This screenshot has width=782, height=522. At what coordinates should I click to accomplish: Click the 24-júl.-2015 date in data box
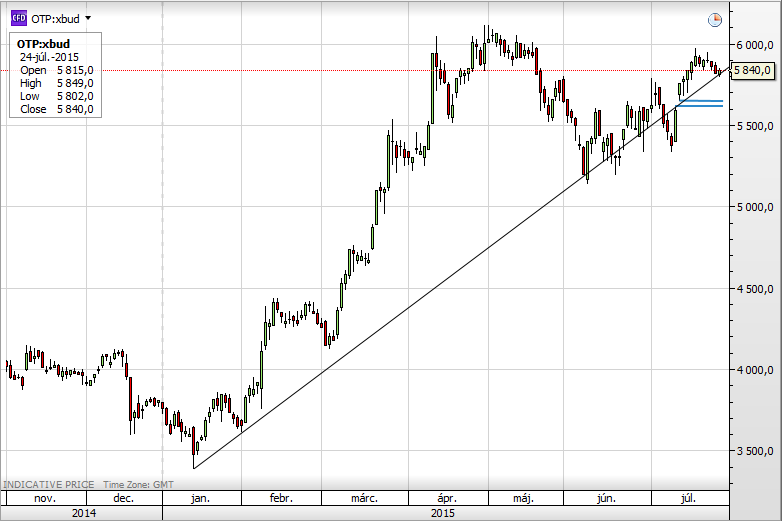point(49,57)
